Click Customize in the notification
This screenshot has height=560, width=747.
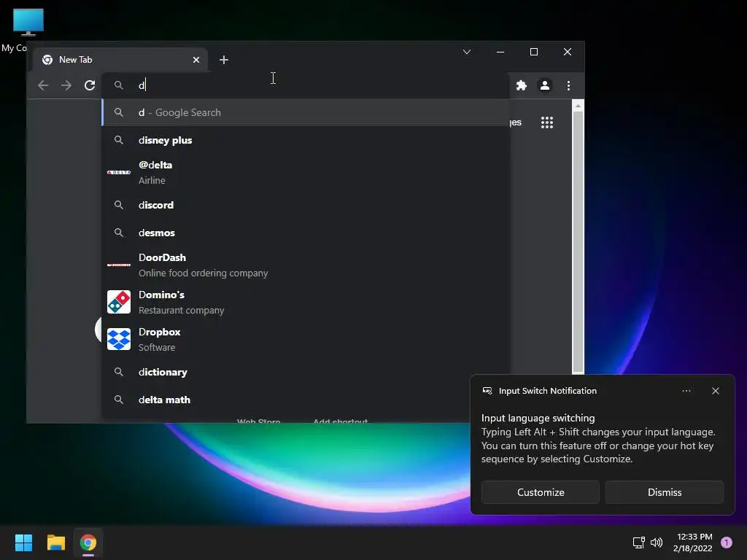coord(541,492)
